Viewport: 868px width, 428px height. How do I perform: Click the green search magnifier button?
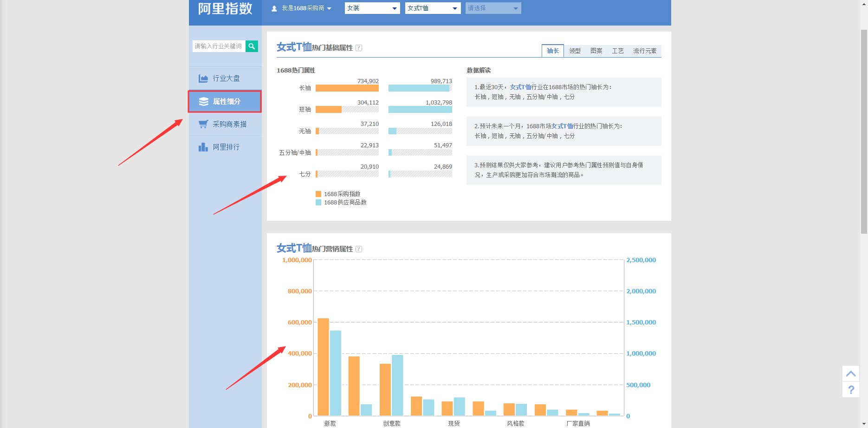(252, 46)
